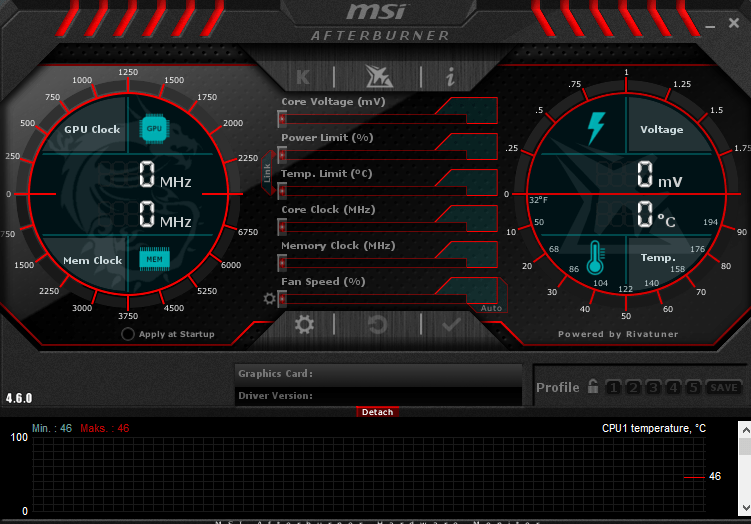Click the thermometer temperature icon

coord(595,258)
